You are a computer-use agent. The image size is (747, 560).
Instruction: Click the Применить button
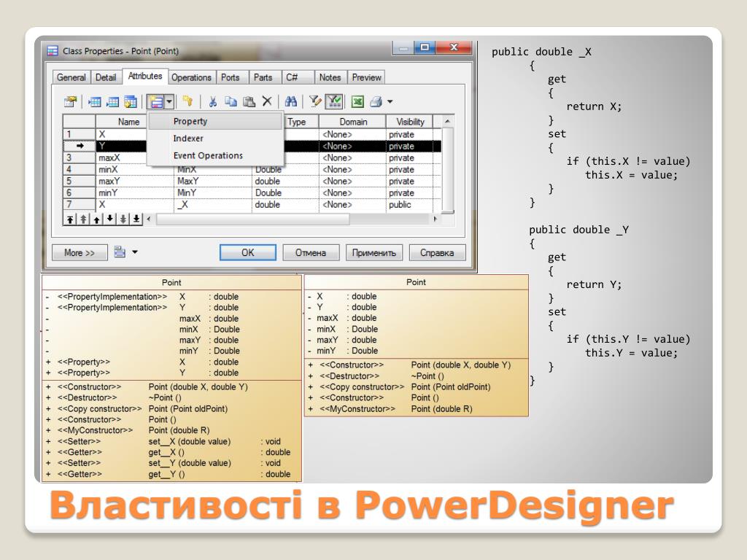point(374,253)
